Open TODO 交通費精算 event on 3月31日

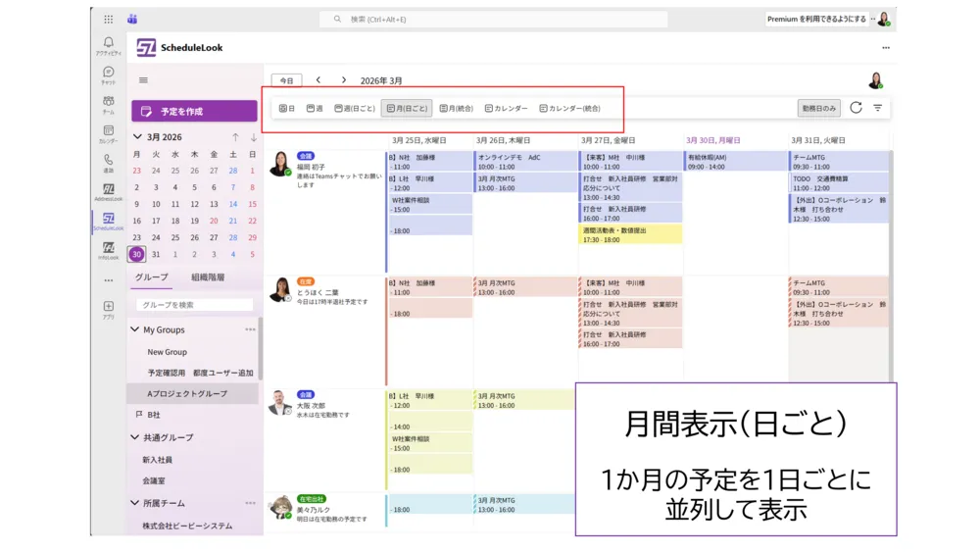pos(839,182)
